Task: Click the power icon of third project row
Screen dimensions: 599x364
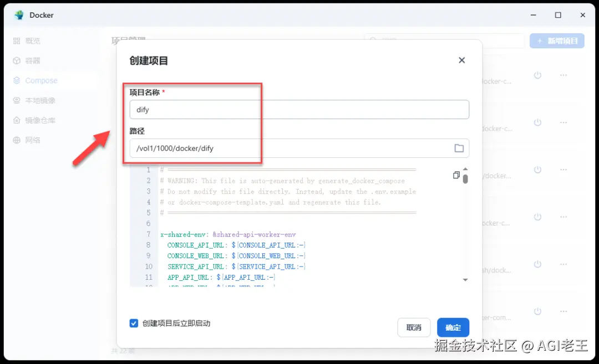Action: tap(537, 170)
